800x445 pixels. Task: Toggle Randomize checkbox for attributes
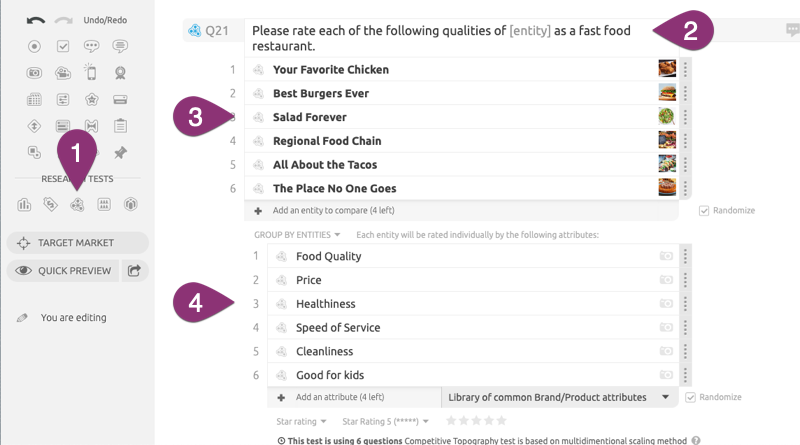point(690,398)
